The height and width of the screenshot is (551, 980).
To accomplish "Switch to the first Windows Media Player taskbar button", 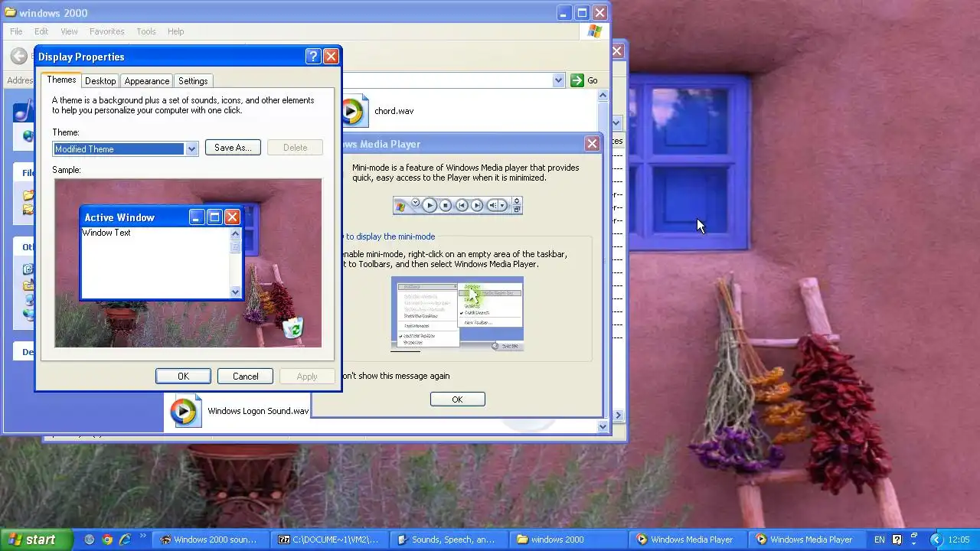I will click(x=687, y=540).
